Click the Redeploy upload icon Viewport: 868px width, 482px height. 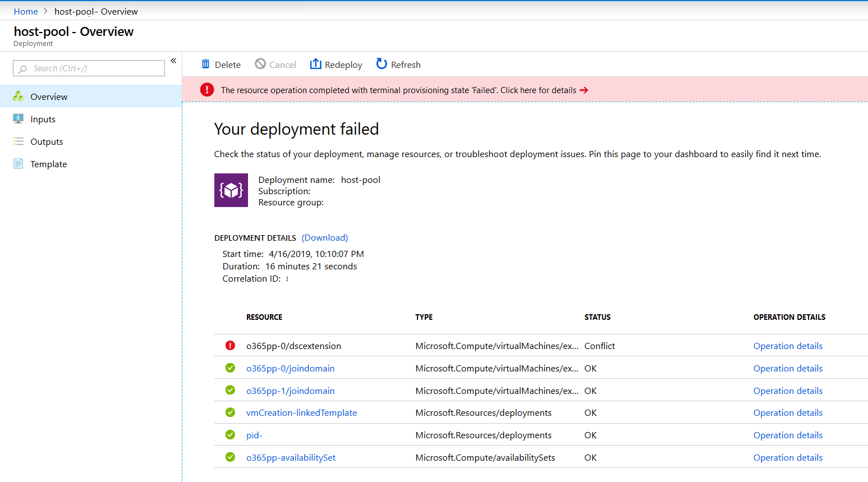click(316, 64)
